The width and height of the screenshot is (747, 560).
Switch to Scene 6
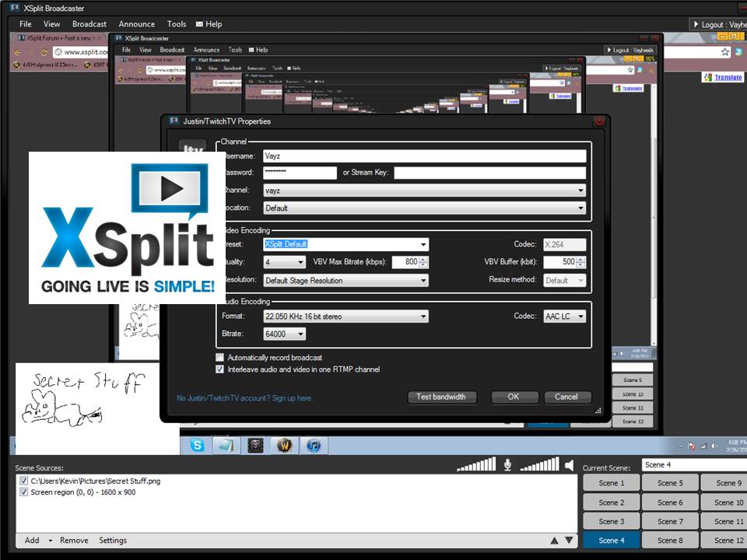tap(670, 502)
